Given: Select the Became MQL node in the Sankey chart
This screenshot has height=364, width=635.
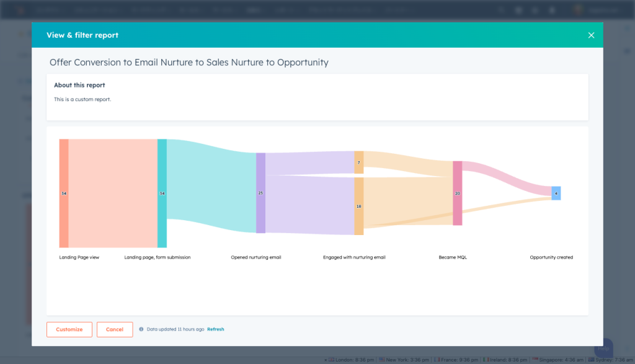Looking at the screenshot, I should tap(457, 193).
